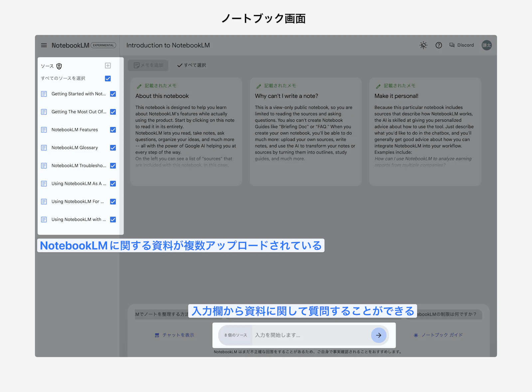Open Getting Started with Not... source
532x392 pixels.
click(79, 94)
